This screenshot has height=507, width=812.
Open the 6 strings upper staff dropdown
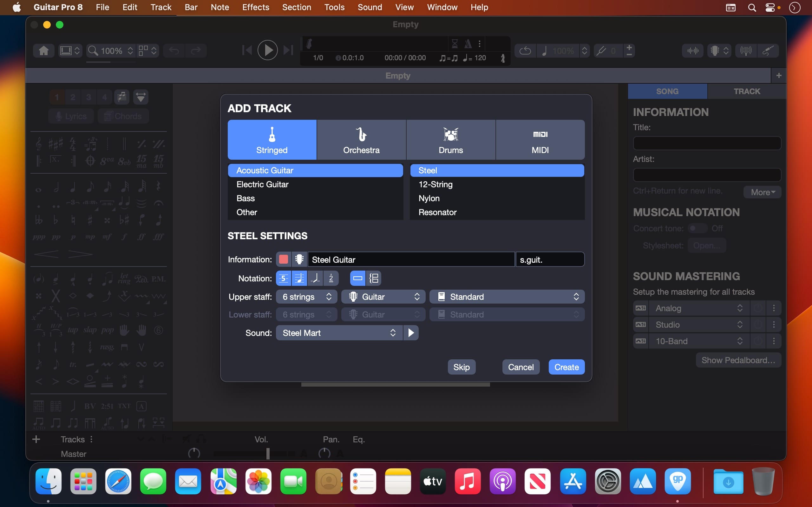[x=307, y=297]
